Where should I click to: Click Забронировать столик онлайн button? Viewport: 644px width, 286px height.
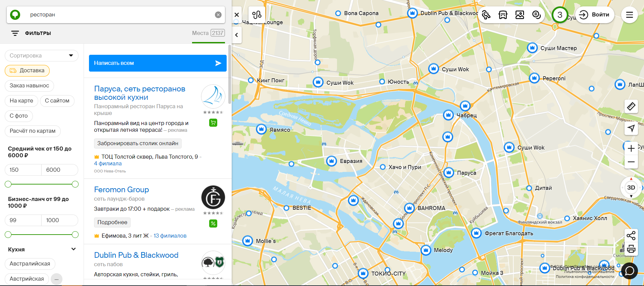138,144
